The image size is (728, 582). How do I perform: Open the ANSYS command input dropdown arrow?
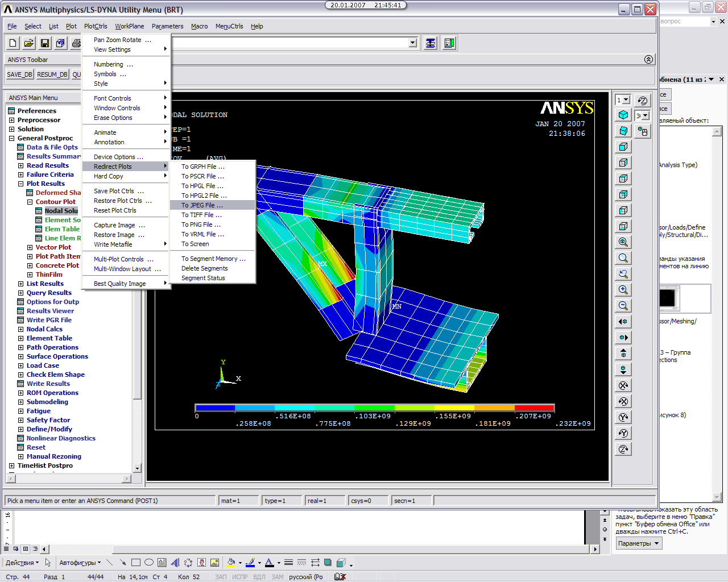coord(413,43)
